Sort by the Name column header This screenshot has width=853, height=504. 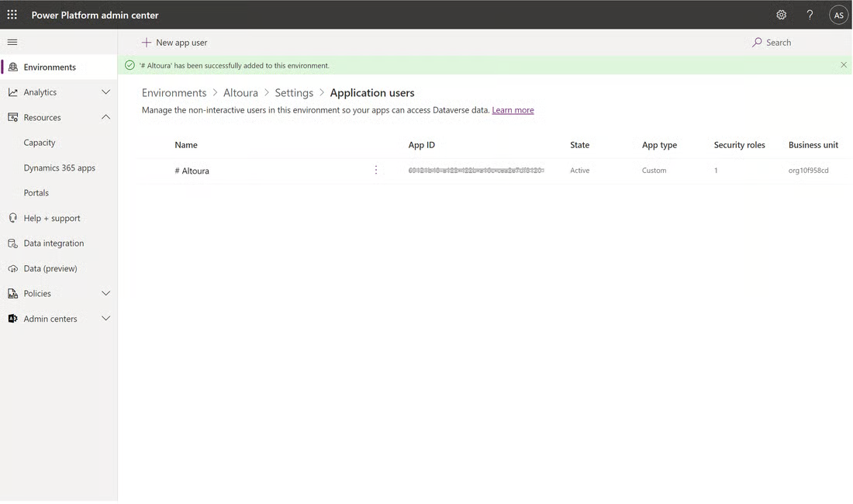click(186, 145)
